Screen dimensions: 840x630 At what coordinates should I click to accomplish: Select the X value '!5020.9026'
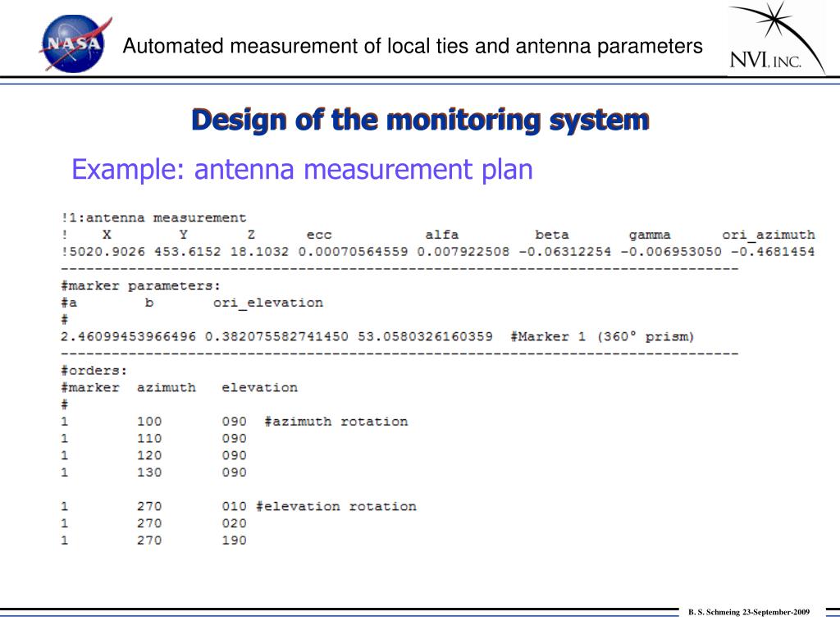103,252
